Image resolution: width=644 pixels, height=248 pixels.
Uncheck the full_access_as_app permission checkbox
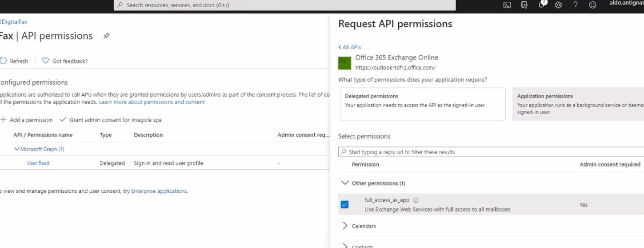pyautogui.click(x=344, y=204)
